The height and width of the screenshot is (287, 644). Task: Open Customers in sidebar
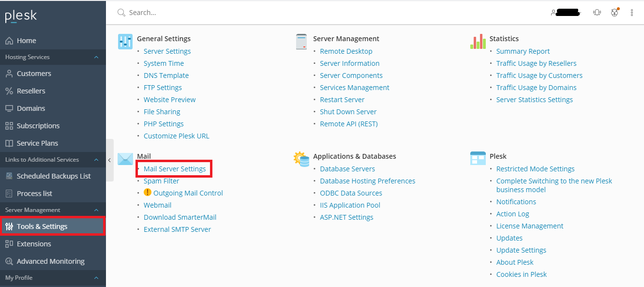tap(53, 74)
